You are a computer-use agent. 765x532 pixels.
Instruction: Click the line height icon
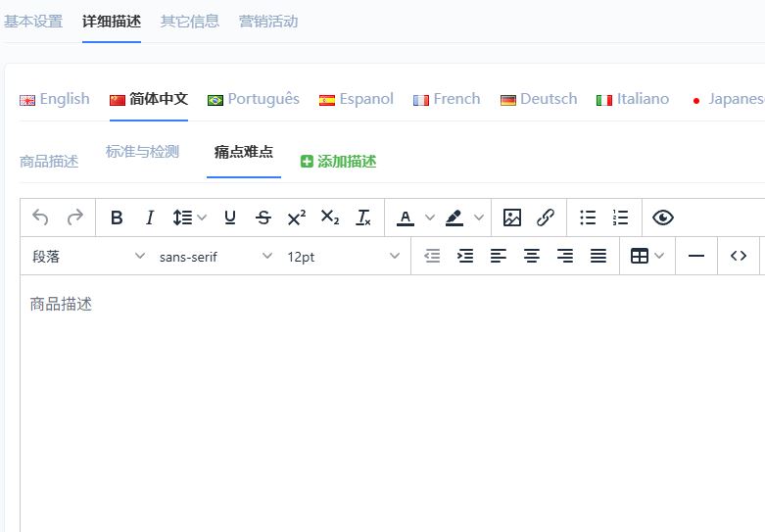pos(182,218)
